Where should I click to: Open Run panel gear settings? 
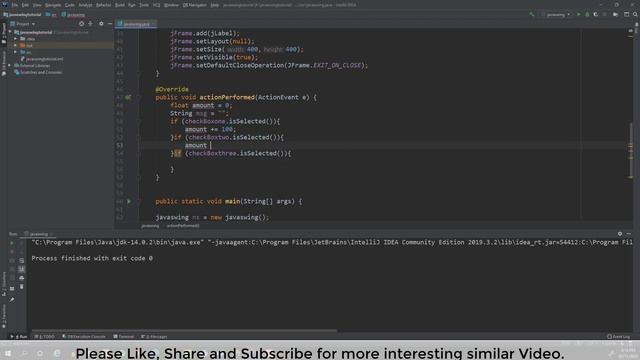coord(620,234)
